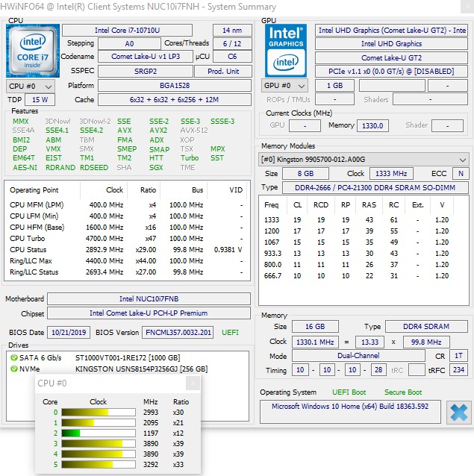Click the module Clock 1333 MHz field
The width and height of the screenshot is (474, 476).
click(x=391, y=174)
